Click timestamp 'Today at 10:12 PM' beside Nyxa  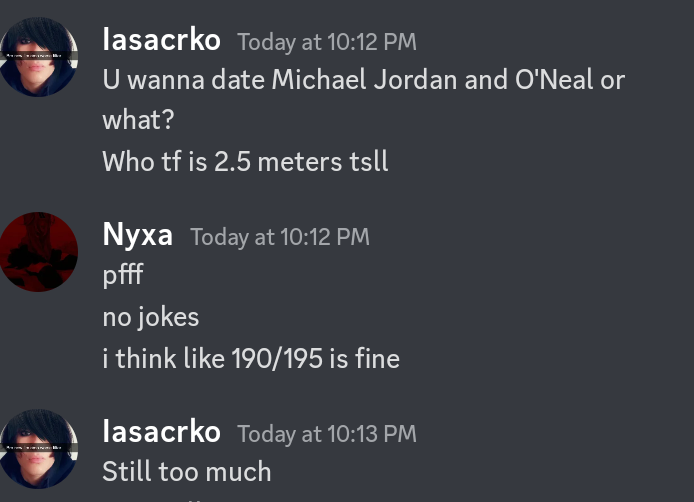[x=280, y=237]
